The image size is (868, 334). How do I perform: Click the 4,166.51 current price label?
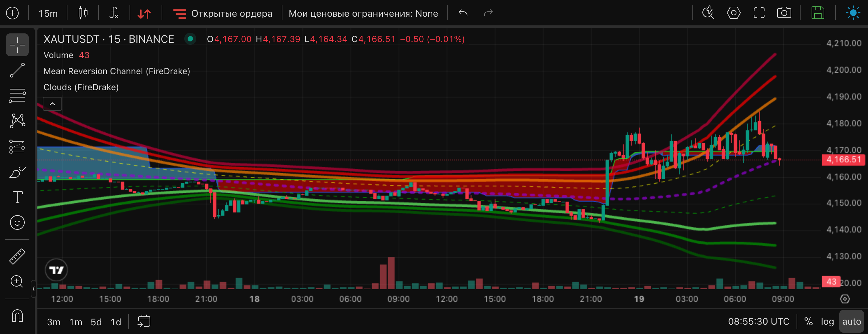(x=843, y=160)
